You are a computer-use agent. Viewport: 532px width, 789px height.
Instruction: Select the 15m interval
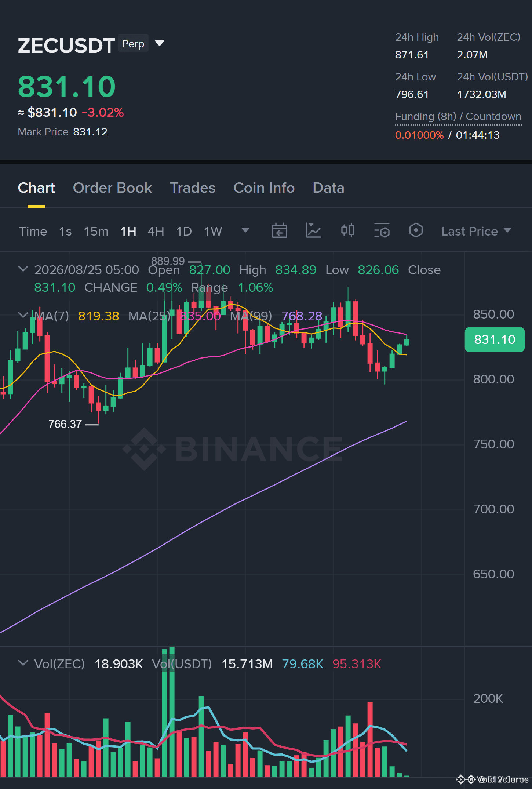point(96,231)
